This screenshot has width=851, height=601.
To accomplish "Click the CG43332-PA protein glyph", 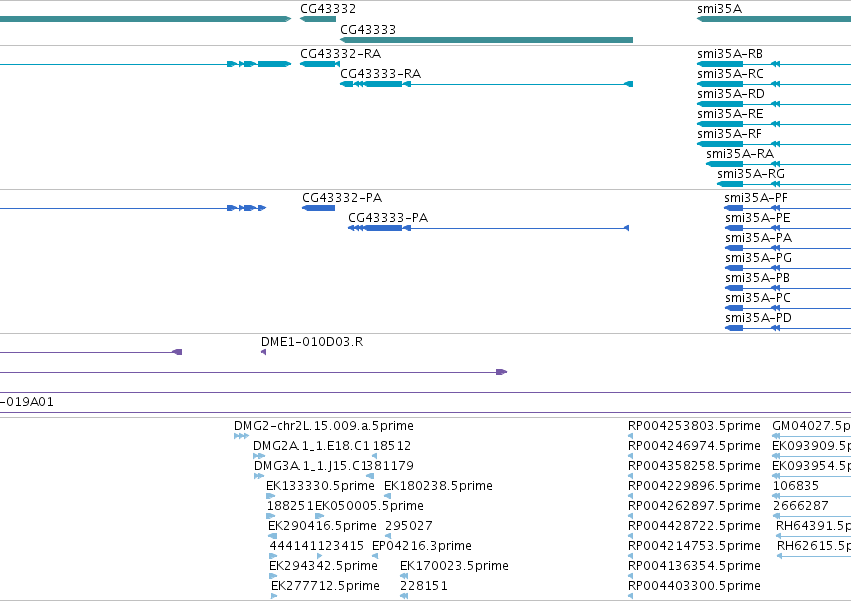I will point(319,208).
